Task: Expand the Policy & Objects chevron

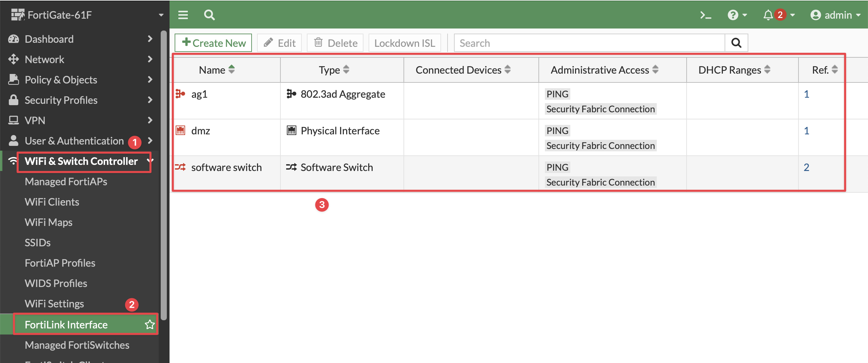Action: click(150, 80)
